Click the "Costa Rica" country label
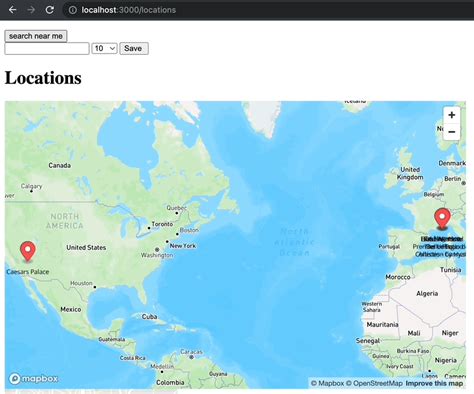This screenshot has width=474, height=394. click(133, 358)
